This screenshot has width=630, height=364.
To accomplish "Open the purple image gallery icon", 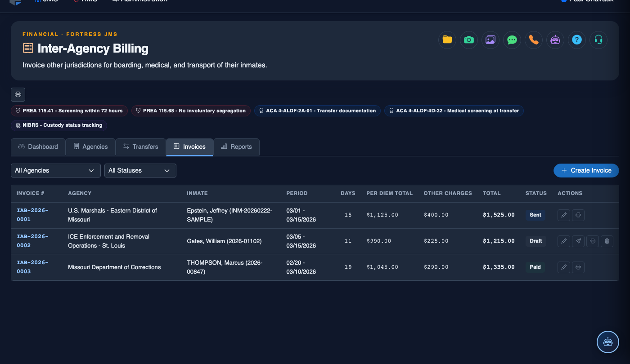I will coord(490,40).
